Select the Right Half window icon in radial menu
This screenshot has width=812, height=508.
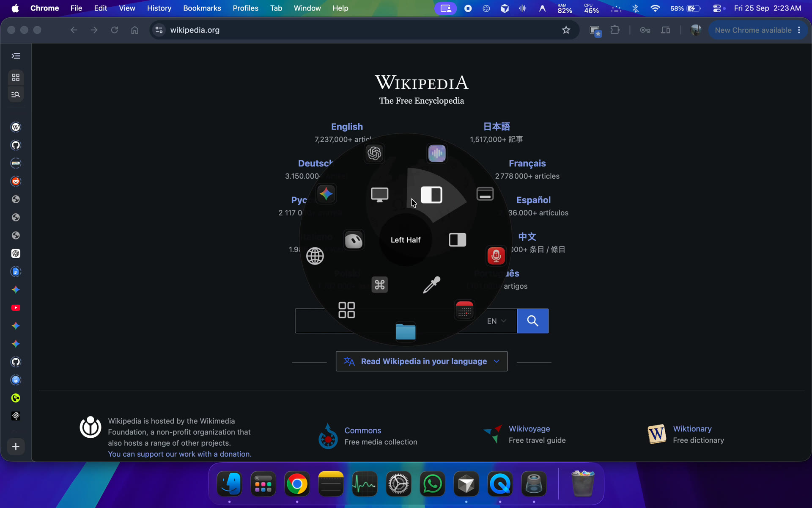pyautogui.click(x=457, y=240)
